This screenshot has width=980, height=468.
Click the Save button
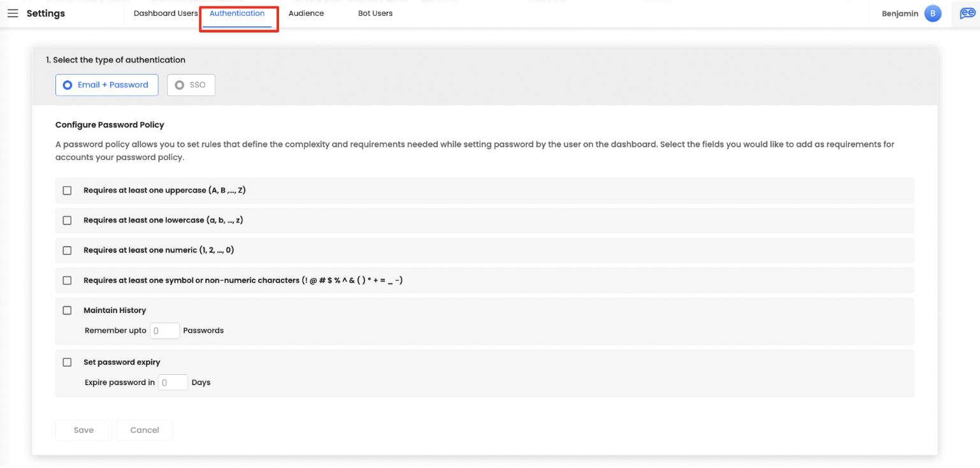point(83,430)
